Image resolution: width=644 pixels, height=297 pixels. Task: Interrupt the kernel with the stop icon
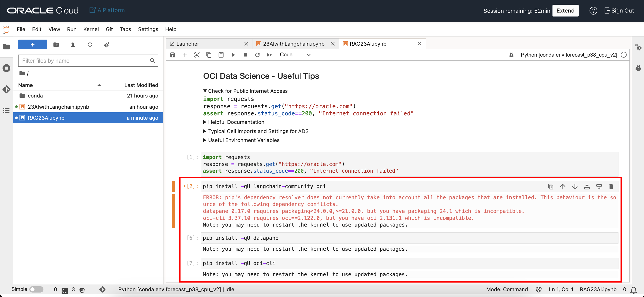coord(245,55)
